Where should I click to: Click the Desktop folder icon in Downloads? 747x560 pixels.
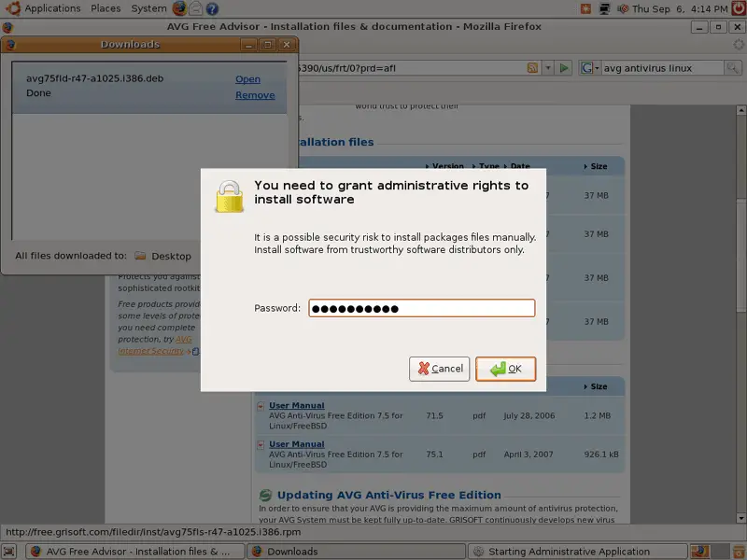140,256
